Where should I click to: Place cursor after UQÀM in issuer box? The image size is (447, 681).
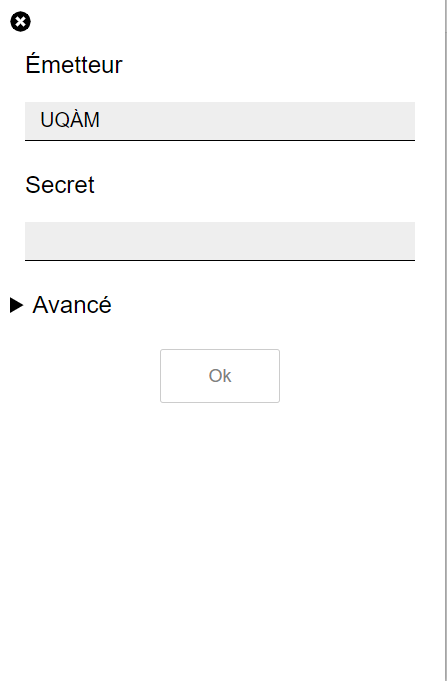102,120
